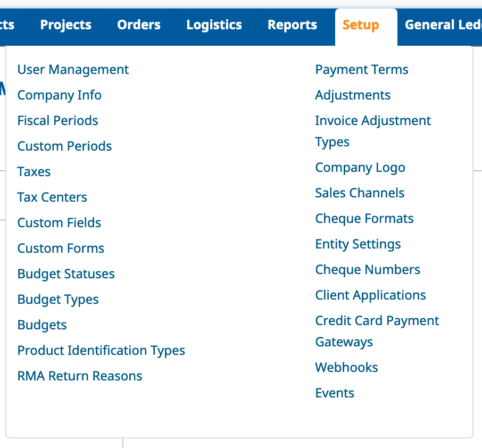Select Fiscal Periods
Screen dimensions: 482x448
[x=57, y=121]
